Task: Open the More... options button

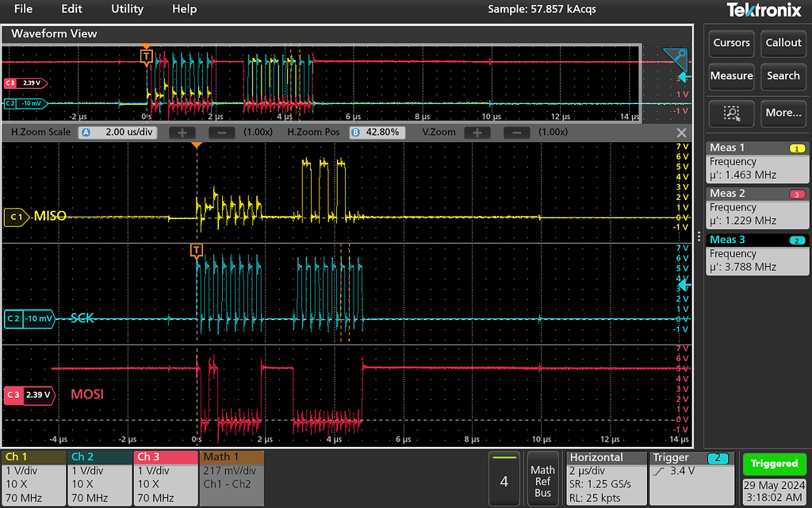Action: [x=783, y=113]
